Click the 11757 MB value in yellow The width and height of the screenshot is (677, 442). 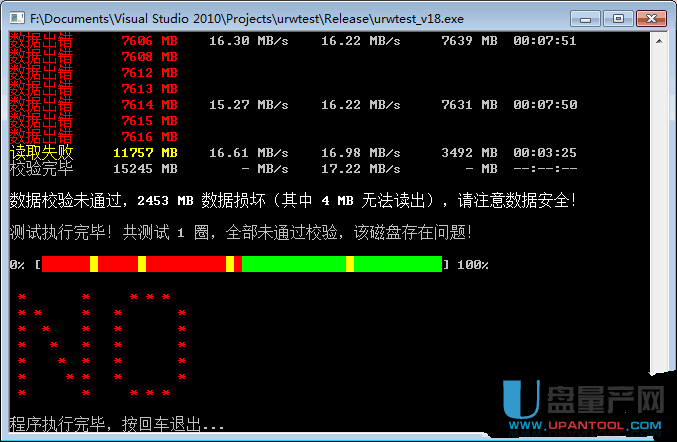click(146, 152)
